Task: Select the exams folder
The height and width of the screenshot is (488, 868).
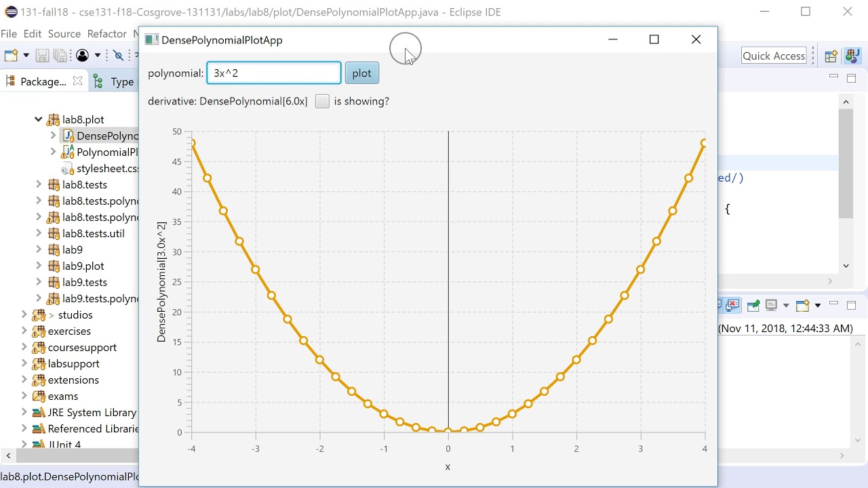Action: tap(63, 396)
